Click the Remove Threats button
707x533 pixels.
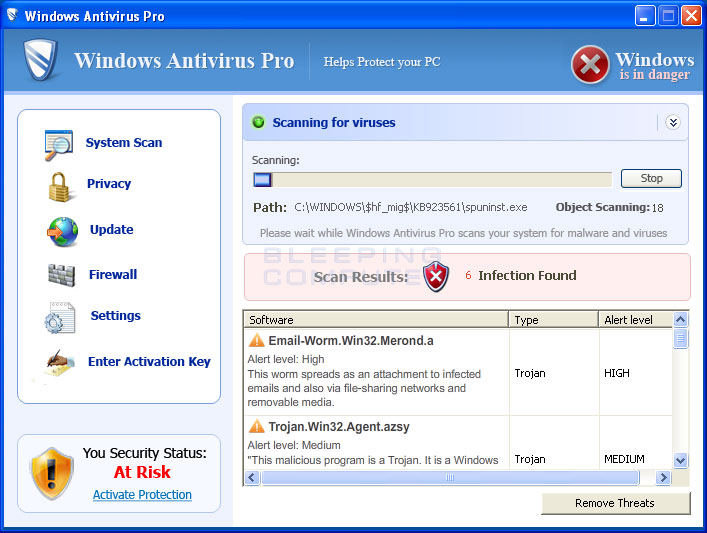coord(615,503)
